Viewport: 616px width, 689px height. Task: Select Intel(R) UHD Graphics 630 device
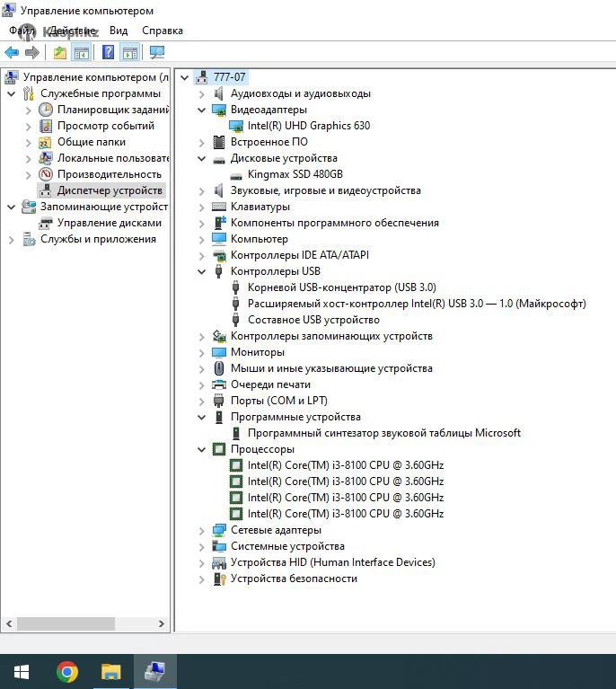308,126
